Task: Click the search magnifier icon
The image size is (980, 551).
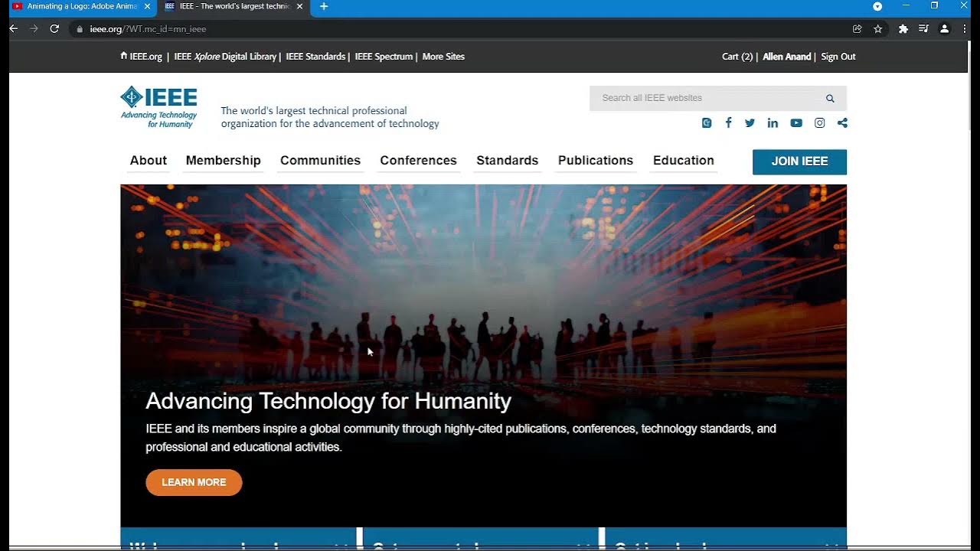Action: pyautogui.click(x=830, y=98)
